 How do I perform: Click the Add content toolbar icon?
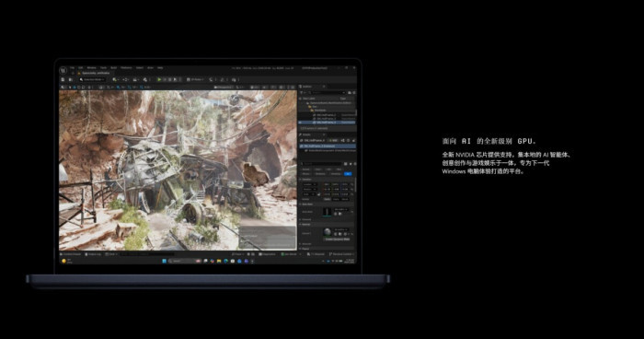(116, 79)
